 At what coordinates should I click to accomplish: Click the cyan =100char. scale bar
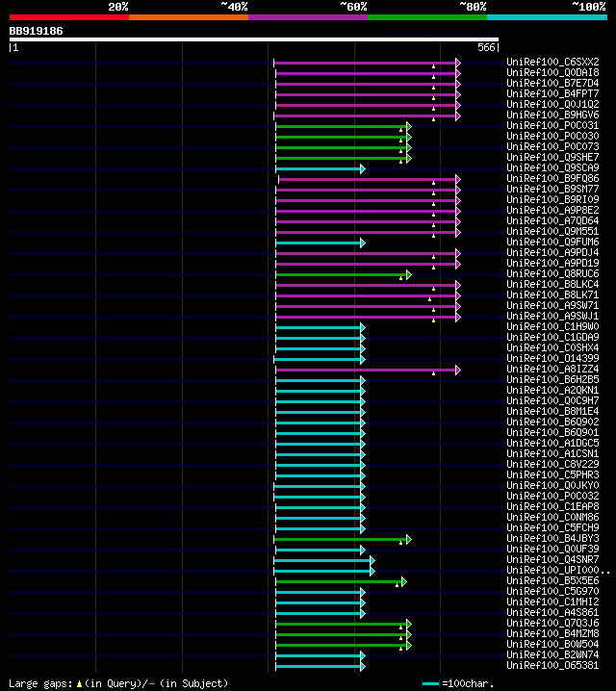[430, 684]
